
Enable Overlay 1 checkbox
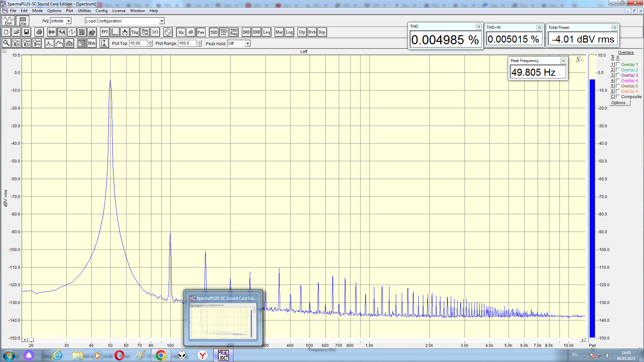pos(618,64)
